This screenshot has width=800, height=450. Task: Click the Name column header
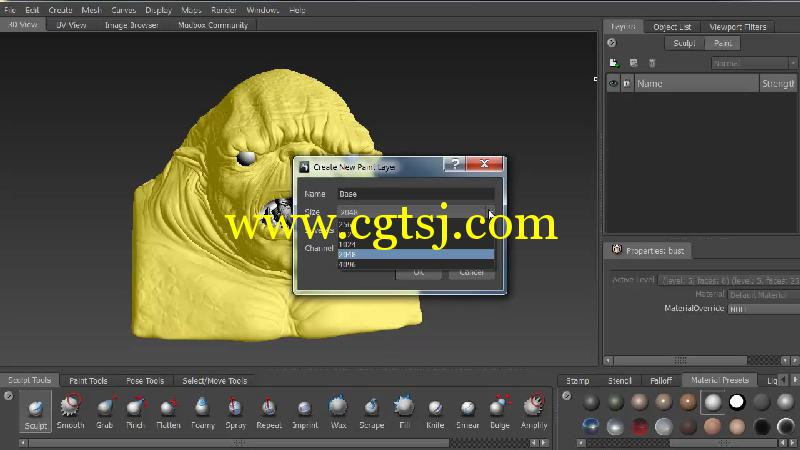[x=696, y=84]
